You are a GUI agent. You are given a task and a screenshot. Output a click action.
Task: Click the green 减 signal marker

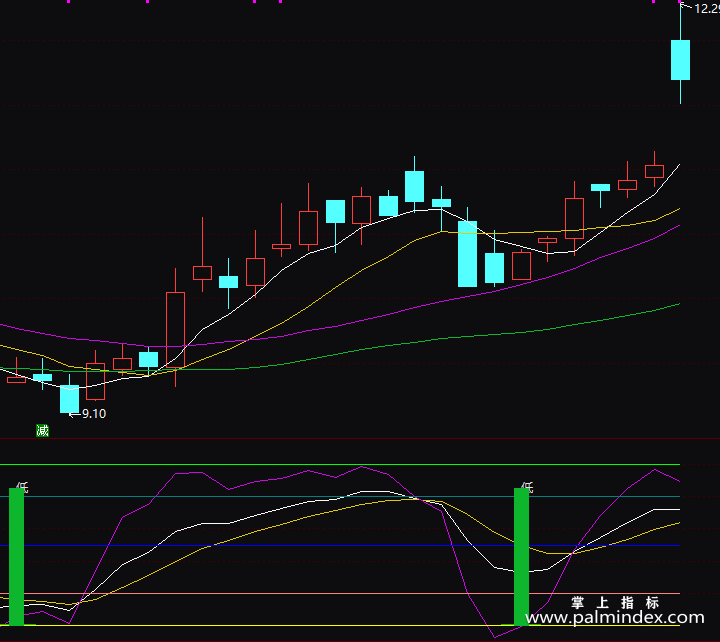tap(42, 430)
